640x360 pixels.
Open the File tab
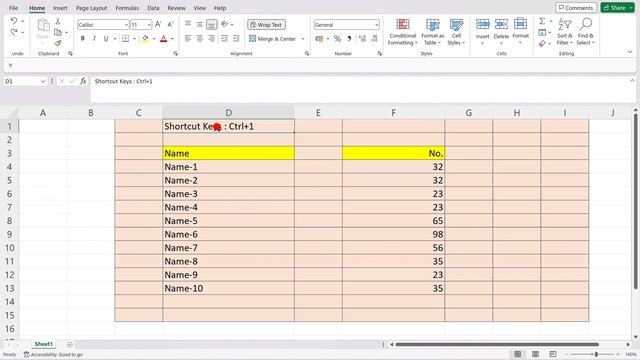click(13, 8)
